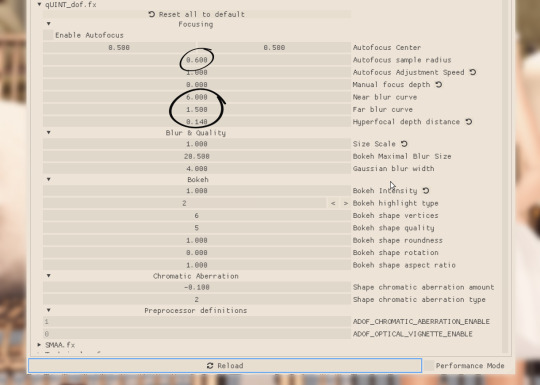
Task: Collapse the Blur & Quality group
Action: point(49,133)
